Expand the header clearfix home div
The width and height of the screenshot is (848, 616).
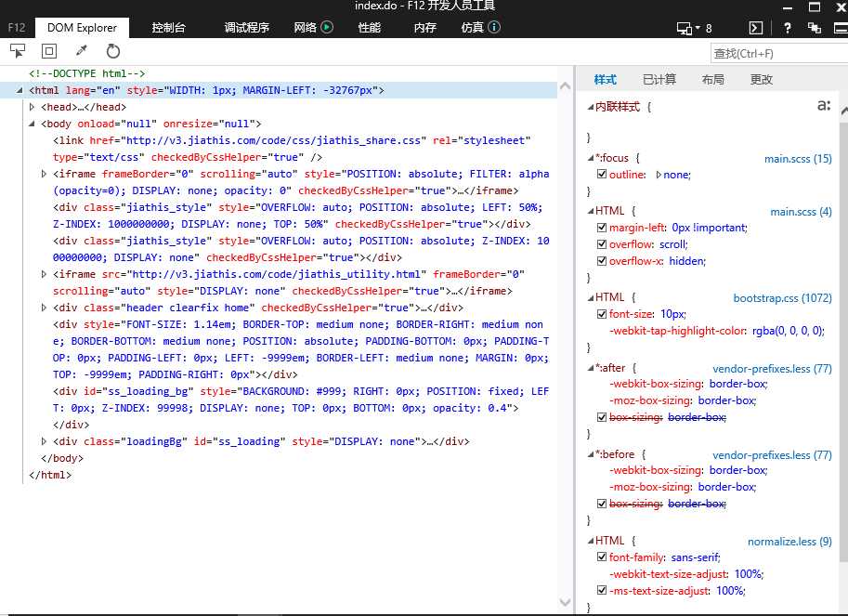[x=44, y=308]
